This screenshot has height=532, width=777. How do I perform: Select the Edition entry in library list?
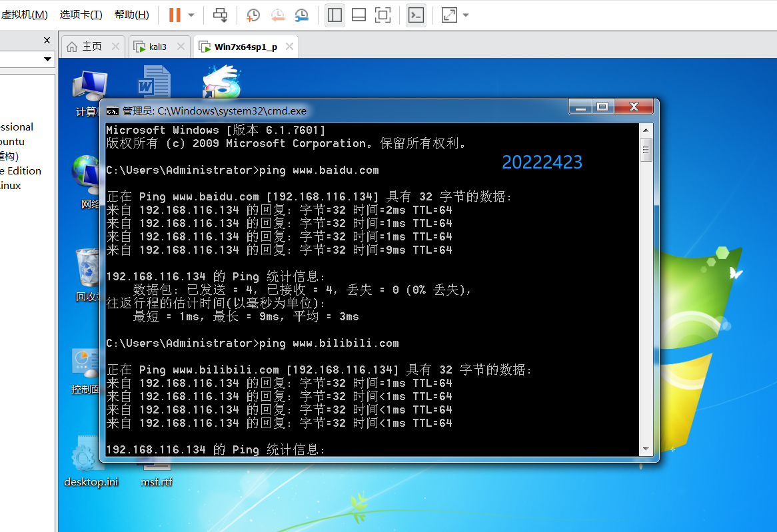point(21,171)
